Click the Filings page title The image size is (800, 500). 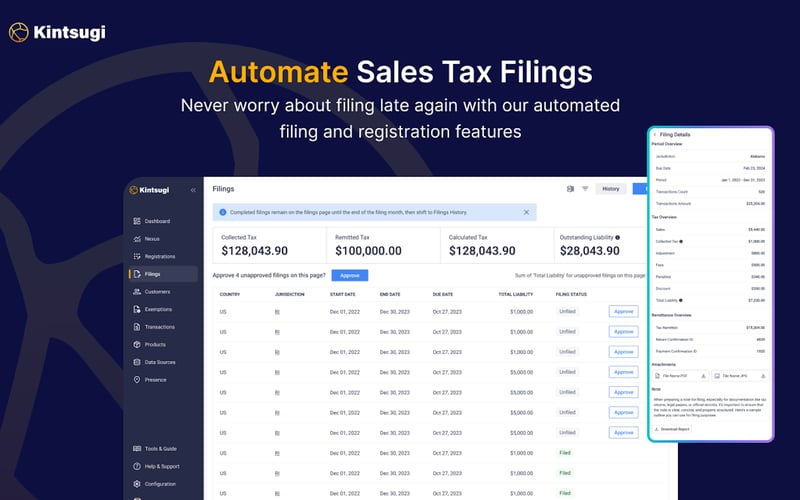[223, 189]
